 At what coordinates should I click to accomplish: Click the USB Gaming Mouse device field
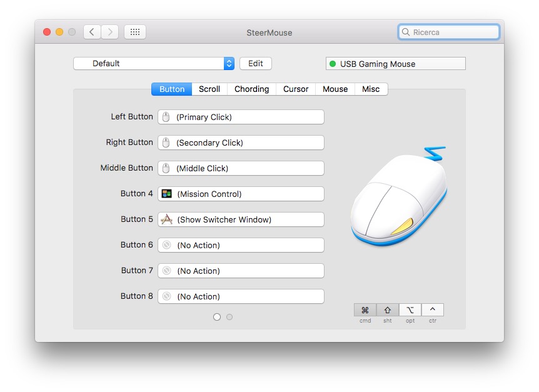click(396, 64)
